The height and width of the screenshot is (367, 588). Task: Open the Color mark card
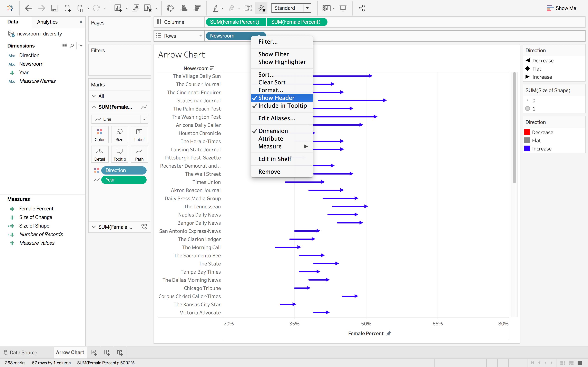[99, 134]
